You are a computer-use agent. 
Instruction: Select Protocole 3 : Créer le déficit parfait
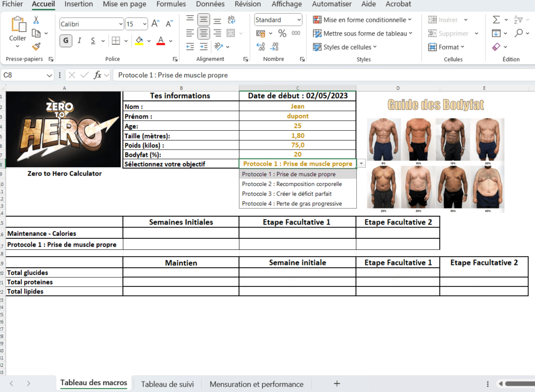[298, 193]
